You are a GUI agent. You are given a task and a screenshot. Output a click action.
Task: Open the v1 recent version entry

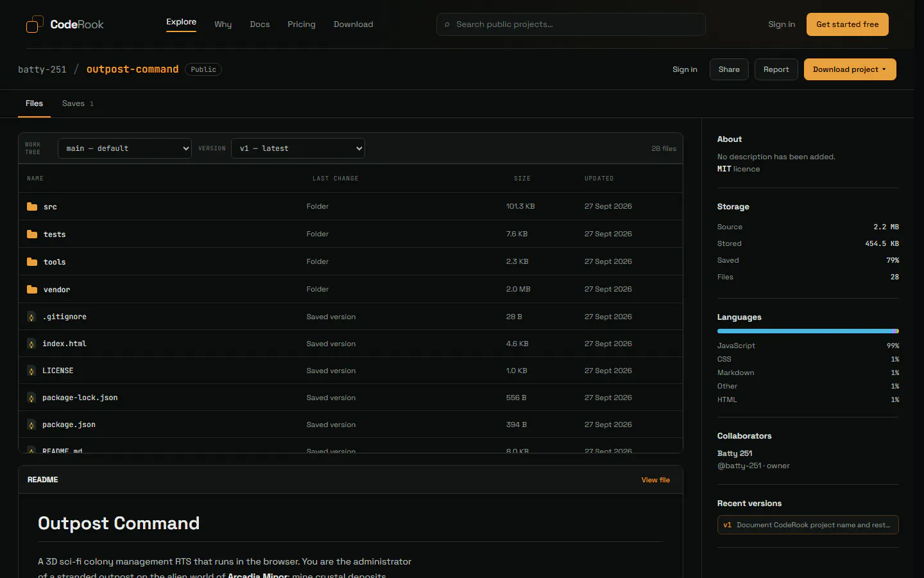pyautogui.click(x=808, y=525)
